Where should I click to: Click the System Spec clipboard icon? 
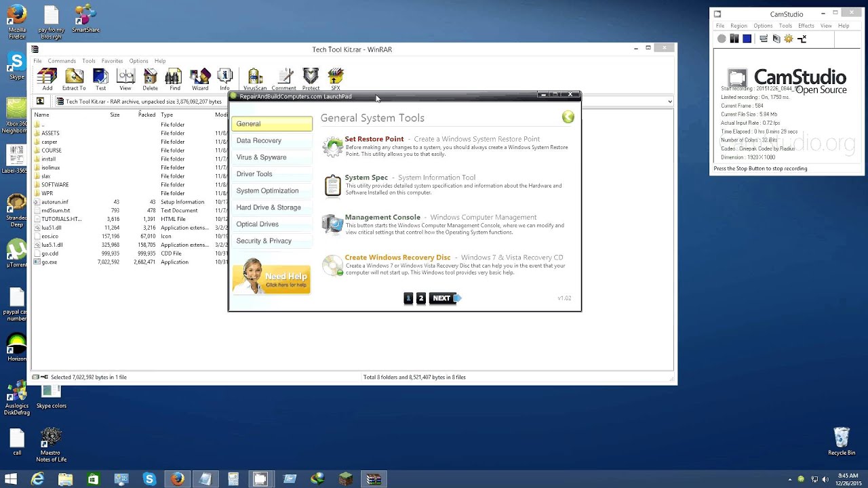[332, 186]
